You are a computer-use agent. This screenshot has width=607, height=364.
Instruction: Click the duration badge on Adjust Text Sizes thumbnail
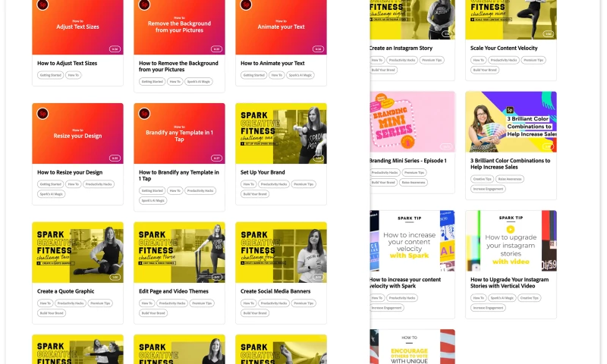pyautogui.click(x=115, y=49)
